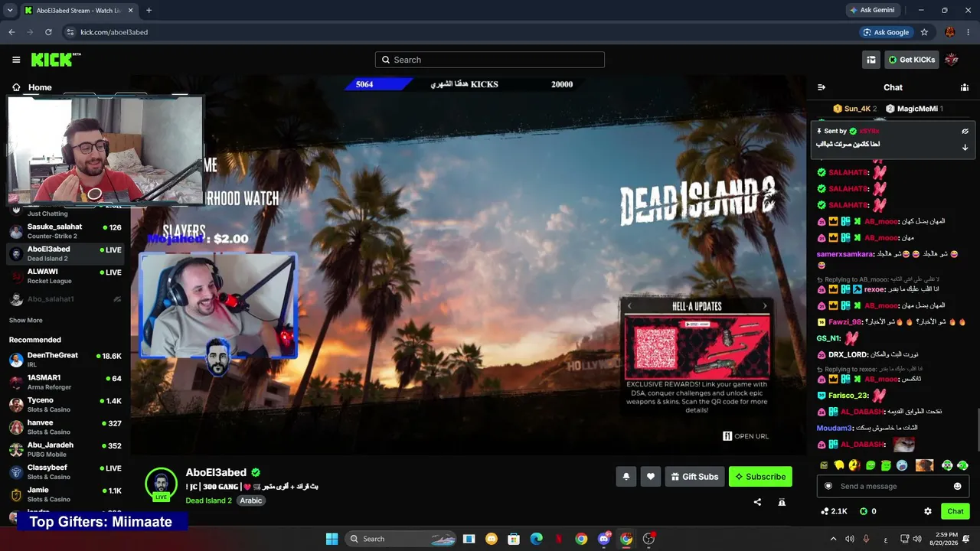Reload the Kick page

tap(48, 32)
